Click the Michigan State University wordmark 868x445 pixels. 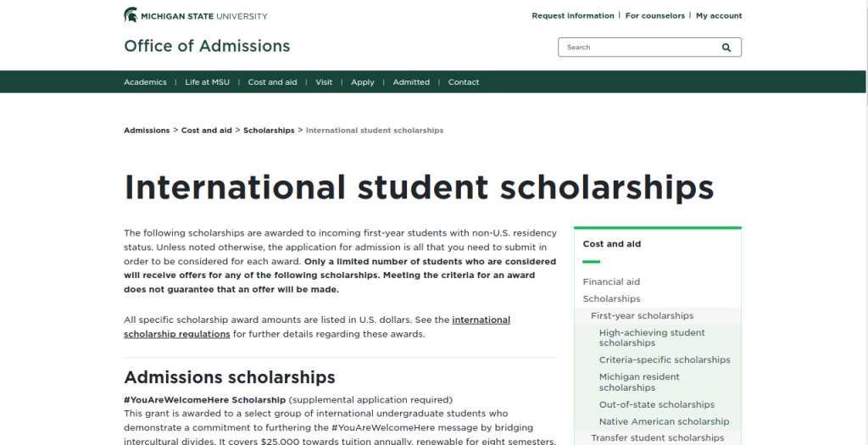click(204, 16)
